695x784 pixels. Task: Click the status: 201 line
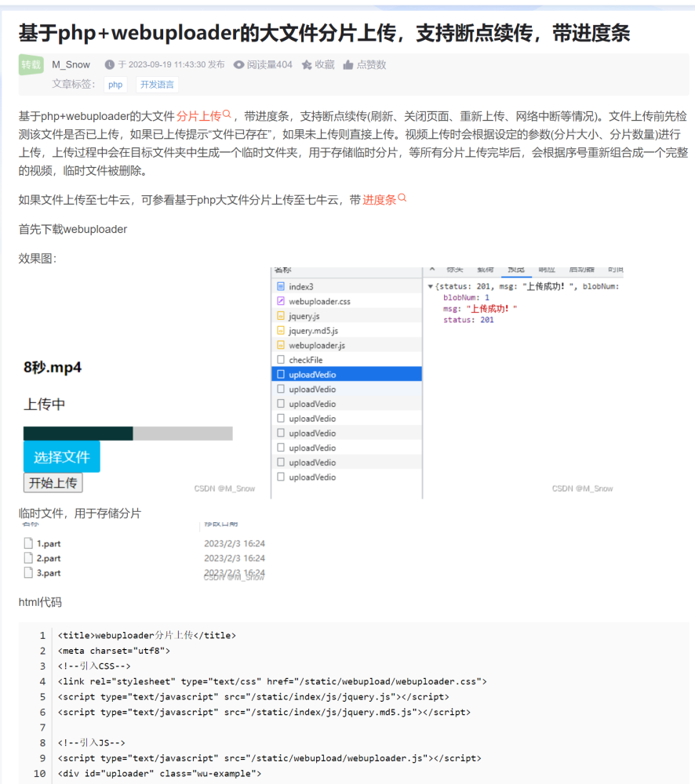[468, 320]
